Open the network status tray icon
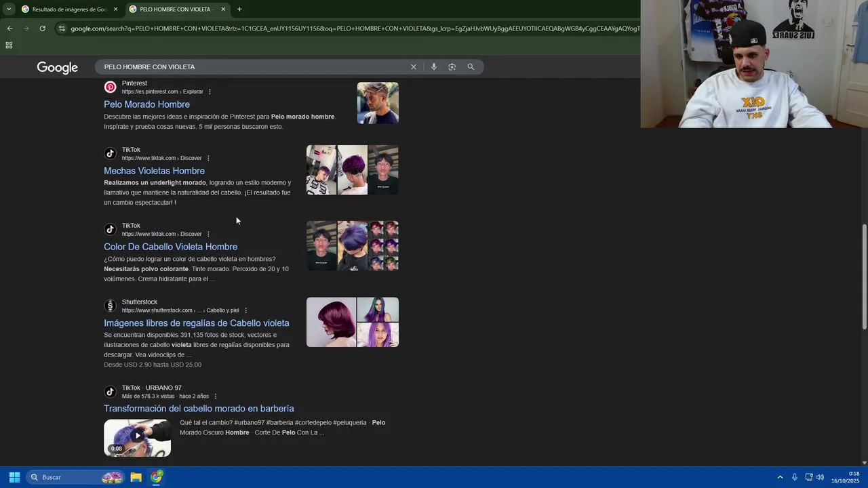This screenshot has height=488, width=868. pos(808,477)
